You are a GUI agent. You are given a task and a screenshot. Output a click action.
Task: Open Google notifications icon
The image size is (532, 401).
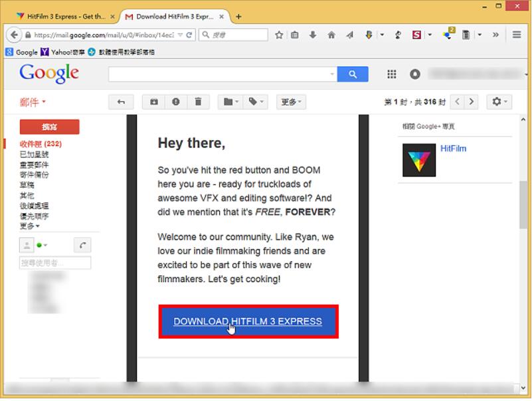(414, 74)
